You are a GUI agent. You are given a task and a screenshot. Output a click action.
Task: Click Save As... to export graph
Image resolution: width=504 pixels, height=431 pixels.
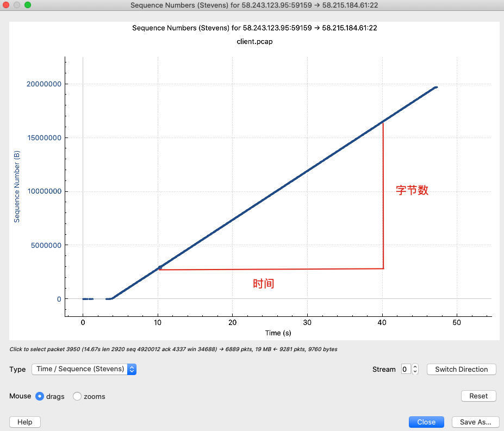coord(475,422)
